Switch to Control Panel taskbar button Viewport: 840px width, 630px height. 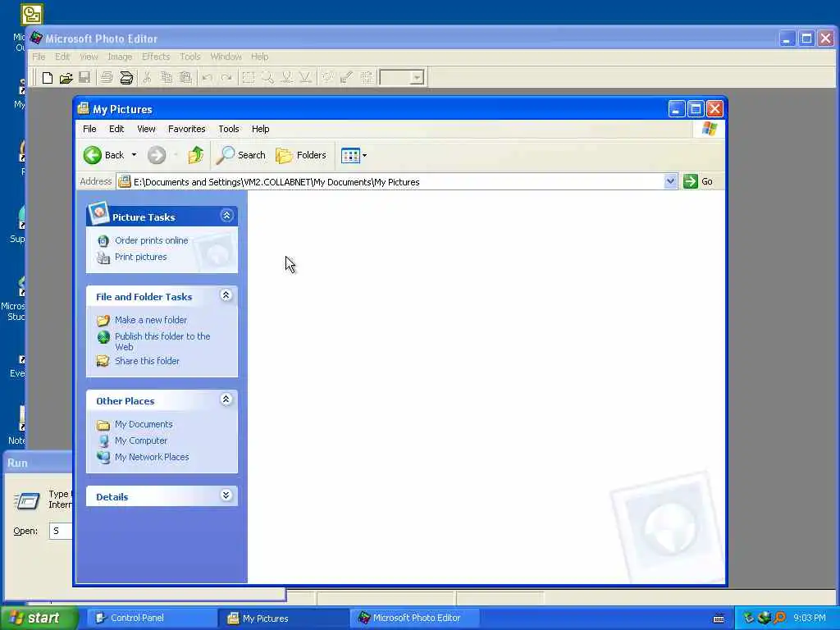click(150, 618)
